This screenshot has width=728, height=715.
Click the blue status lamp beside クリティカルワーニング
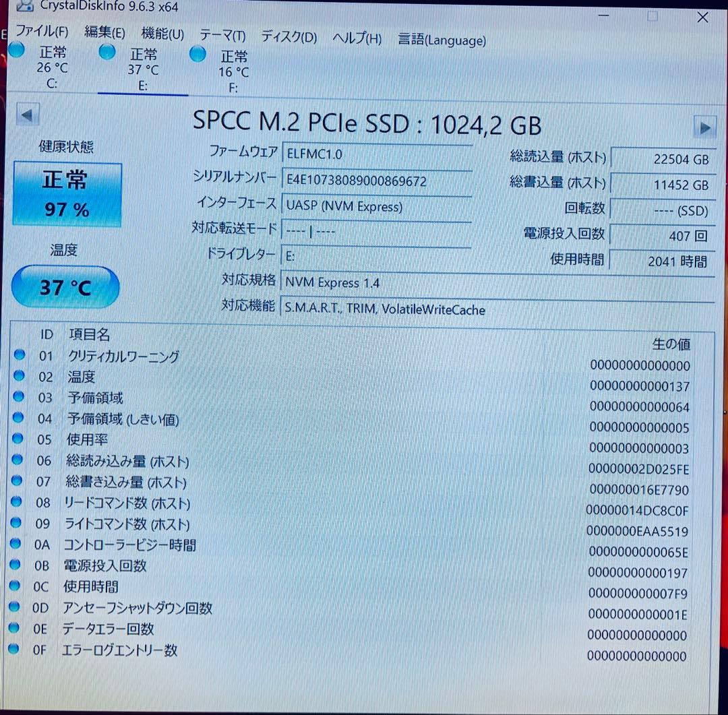19,355
